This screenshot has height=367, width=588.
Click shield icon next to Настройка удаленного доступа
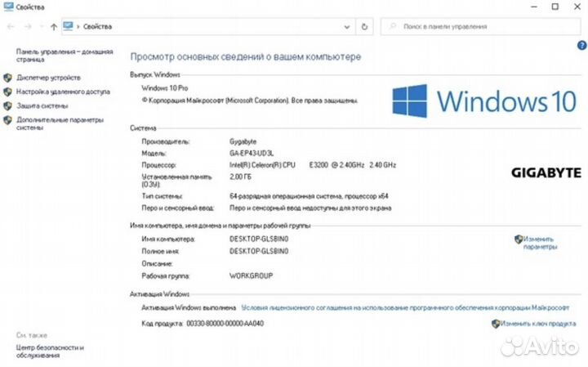tap(7, 92)
